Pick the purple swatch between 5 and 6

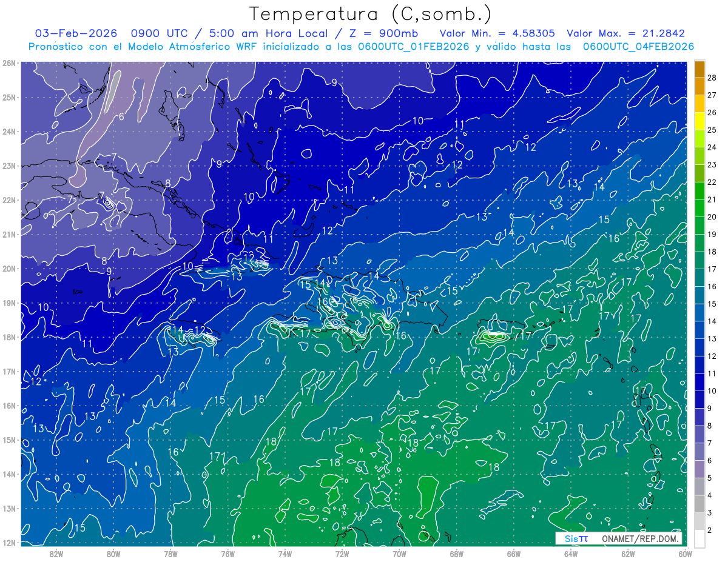[x=699, y=469]
